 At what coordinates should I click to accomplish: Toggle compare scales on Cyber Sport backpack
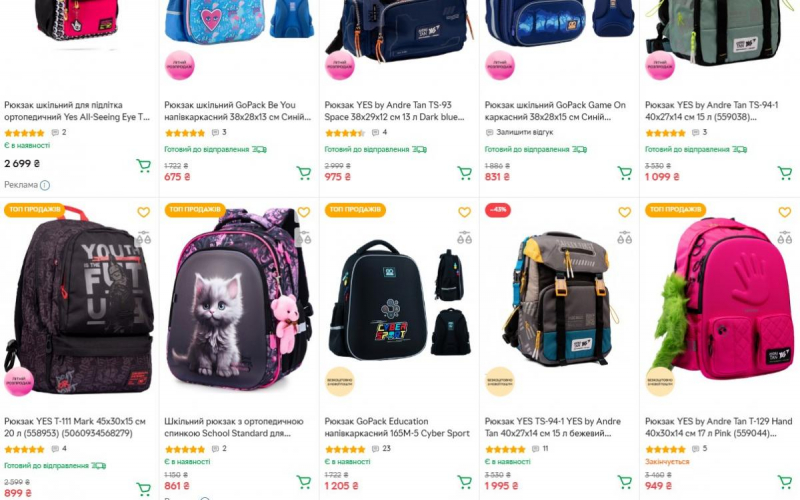(x=464, y=238)
